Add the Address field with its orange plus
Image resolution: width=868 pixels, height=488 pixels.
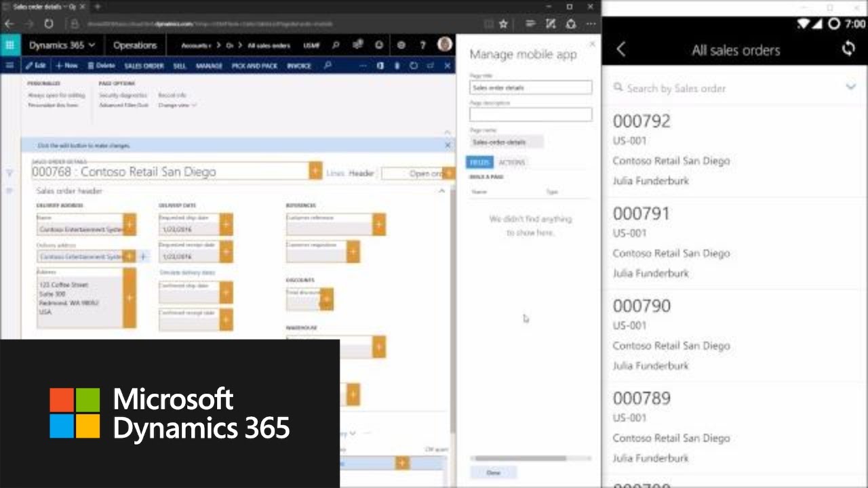tap(130, 298)
